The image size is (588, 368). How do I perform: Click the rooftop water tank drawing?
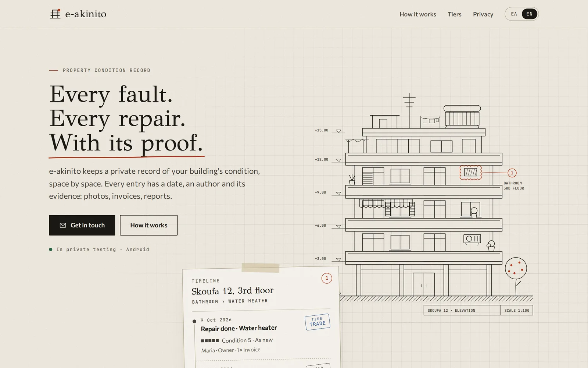[x=462, y=117]
